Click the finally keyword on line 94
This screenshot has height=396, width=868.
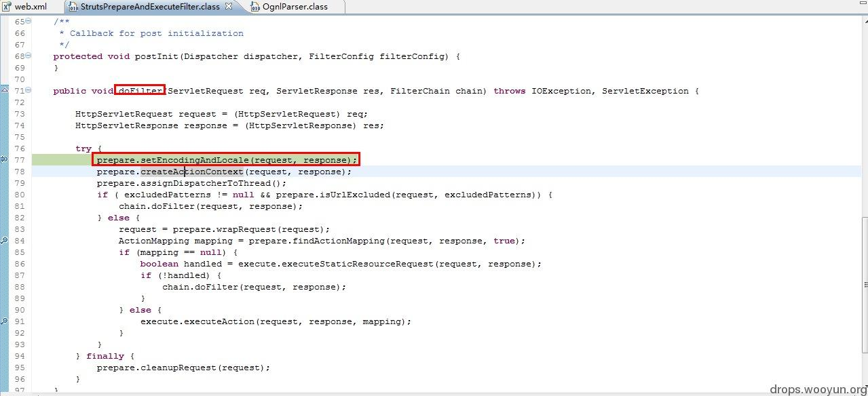pyautogui.click(x=105, y=356)
